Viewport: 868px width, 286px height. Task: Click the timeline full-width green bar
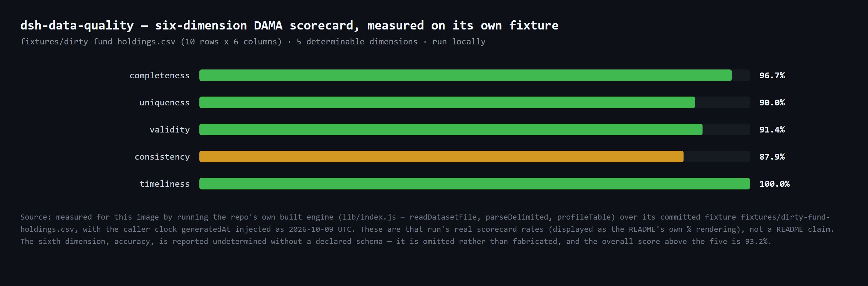(474, 184)
